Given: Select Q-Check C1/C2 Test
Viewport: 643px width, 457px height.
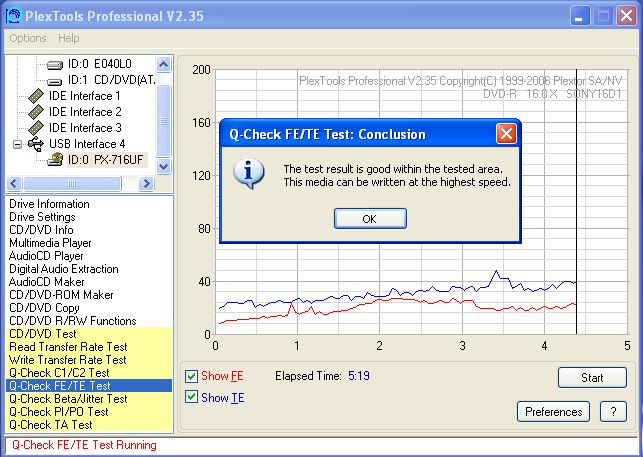Looking at the screenshot, I should pyautogui.click(x=89, y=372).
